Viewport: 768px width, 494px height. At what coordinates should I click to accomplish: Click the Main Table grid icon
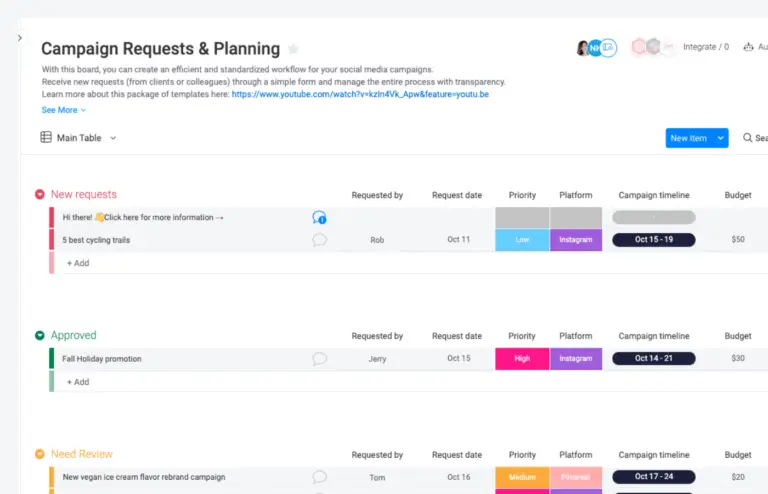point(46,138)
